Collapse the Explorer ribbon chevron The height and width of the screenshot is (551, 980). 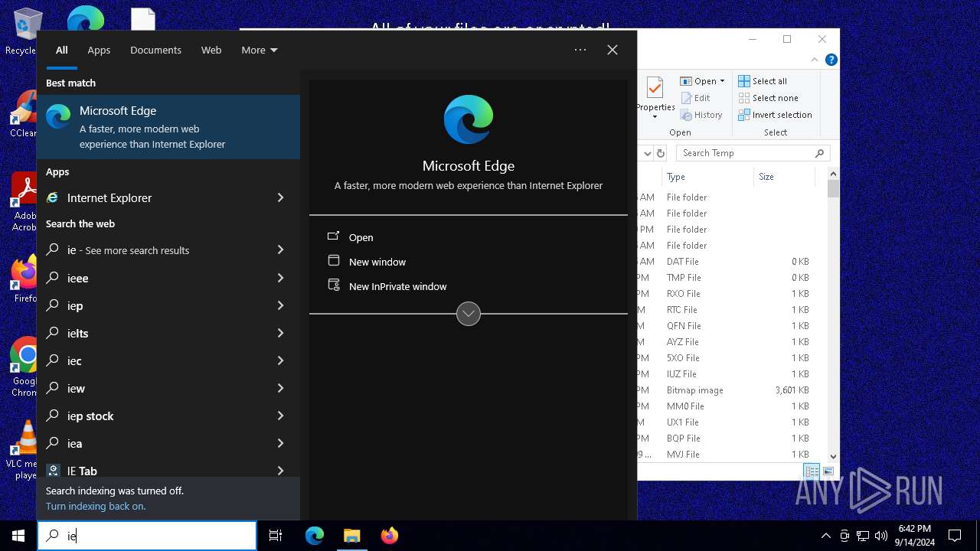pyautogui.click(x=815, y=60)
